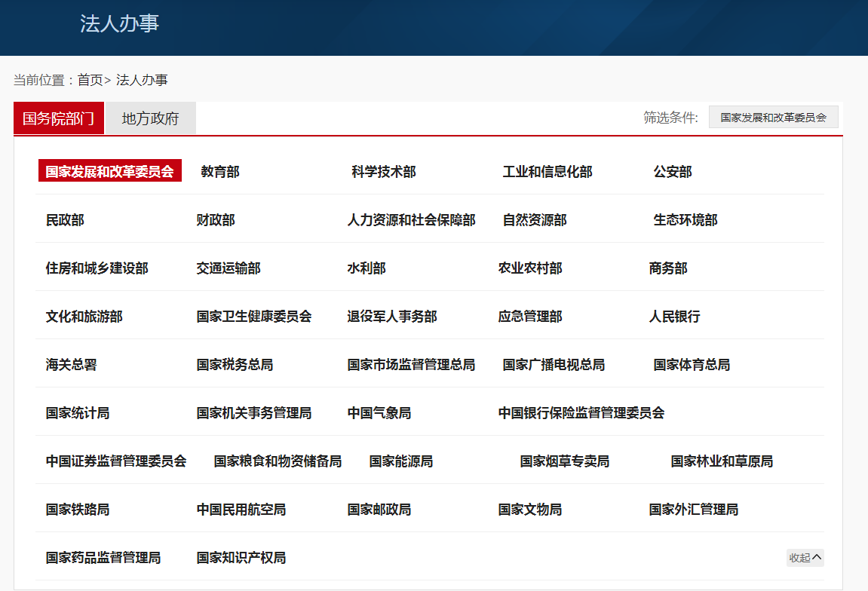The image size is (868, 591).
Task: Select 国家卫生健康委员会
Action: click(254, 317)
